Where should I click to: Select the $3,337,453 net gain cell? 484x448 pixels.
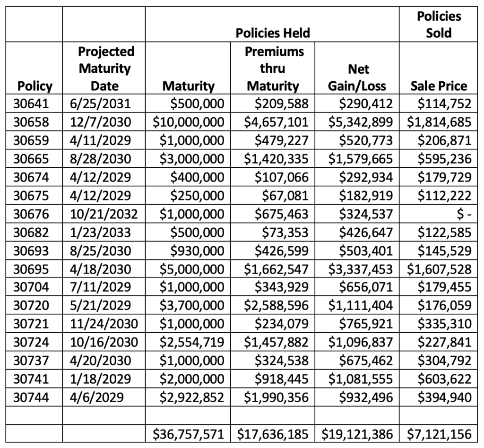point(357,269)
